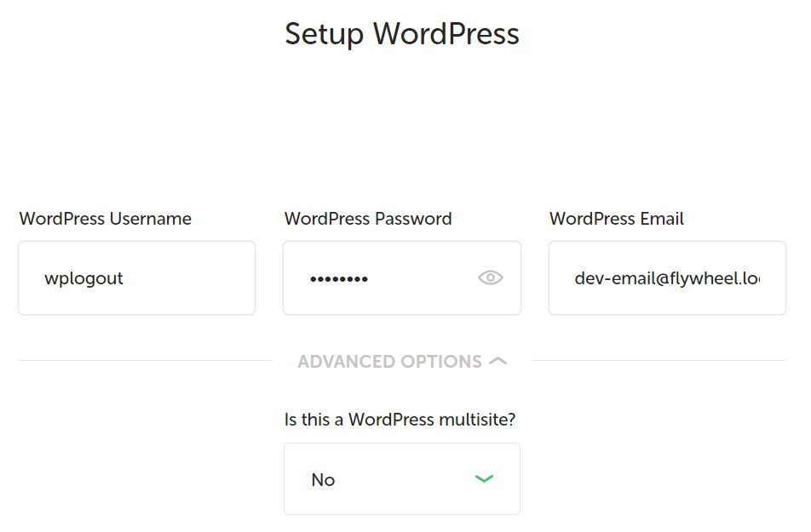The height and width of the screenshot is (532, 811).
Task: Focus the WordPress Password field
Action: (402, 277)
